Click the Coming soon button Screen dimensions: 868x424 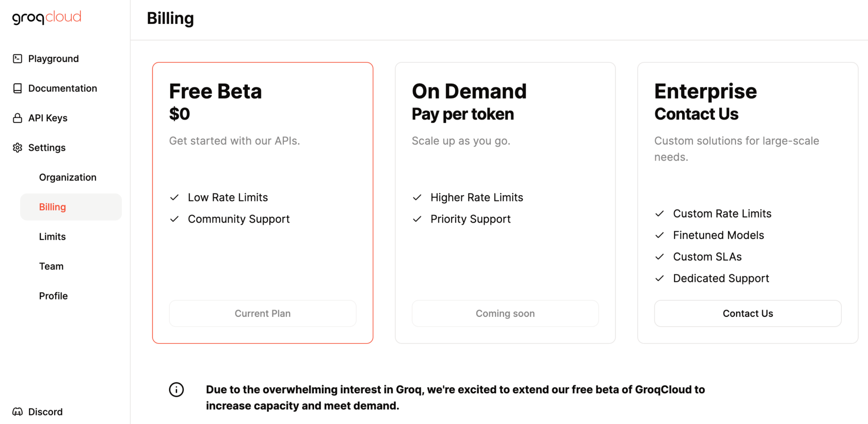click(x=505, y=313)
